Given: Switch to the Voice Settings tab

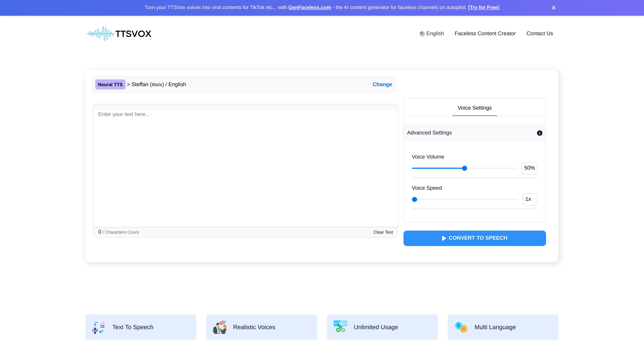Looking at the screenshot, I should pyautogui.click(x=474, y=108).
